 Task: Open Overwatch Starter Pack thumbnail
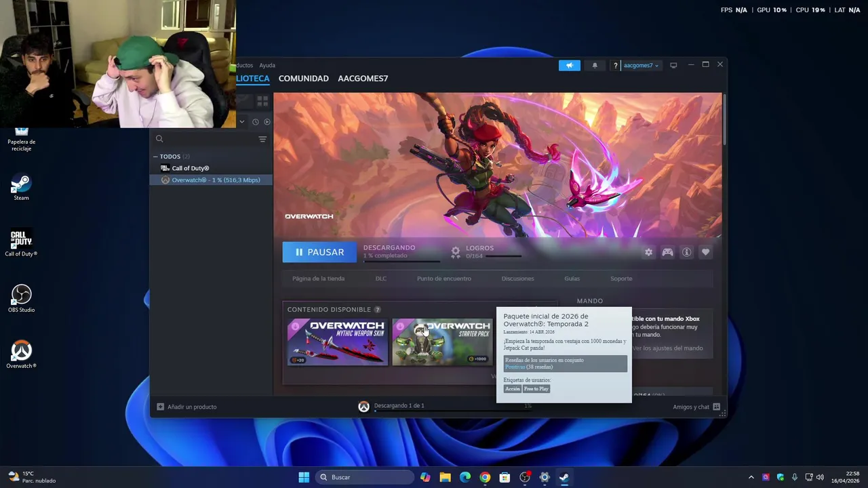click(x=442, y=342)
